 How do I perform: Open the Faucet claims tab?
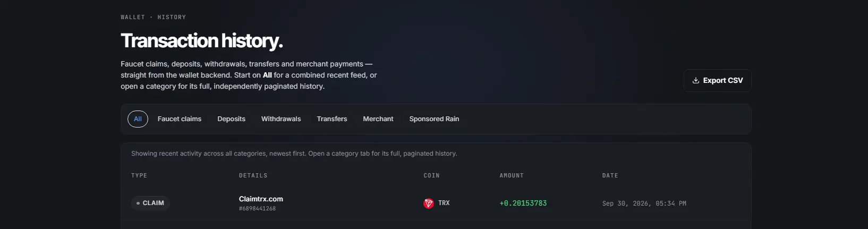point(180,119)
